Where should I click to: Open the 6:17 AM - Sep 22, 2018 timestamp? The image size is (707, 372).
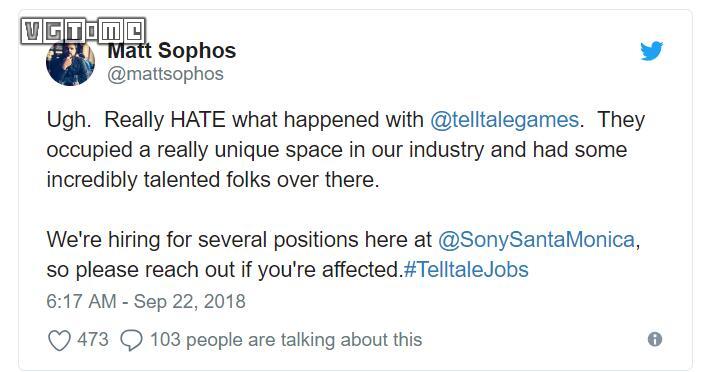click(146, 301)
